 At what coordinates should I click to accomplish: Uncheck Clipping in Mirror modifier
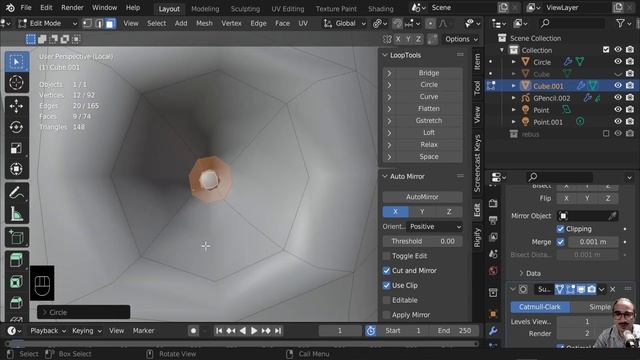pyautogui.click(x=560, y=229)
